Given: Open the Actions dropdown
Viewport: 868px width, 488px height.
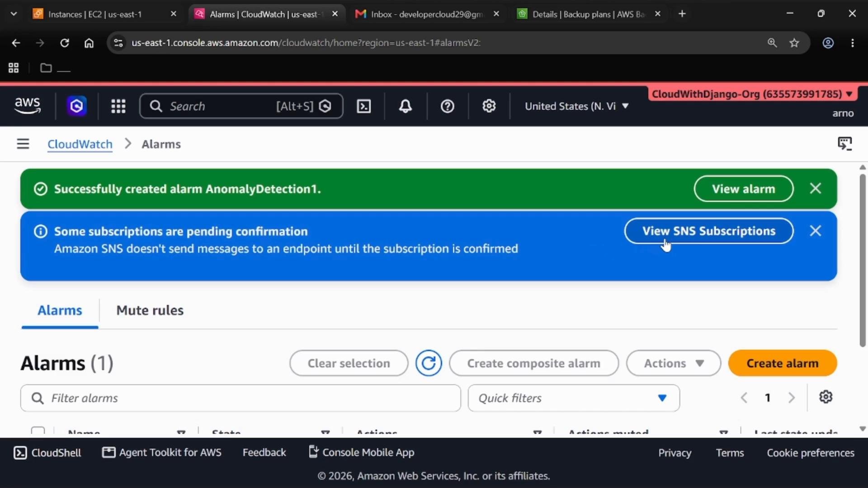Looking at the screenshot, I should (x=673, y=363).
